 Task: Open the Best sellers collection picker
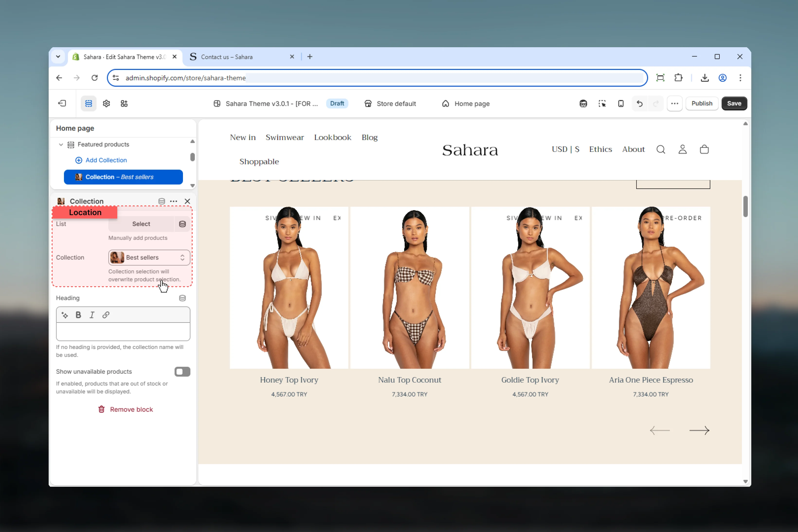pos(149,257)
